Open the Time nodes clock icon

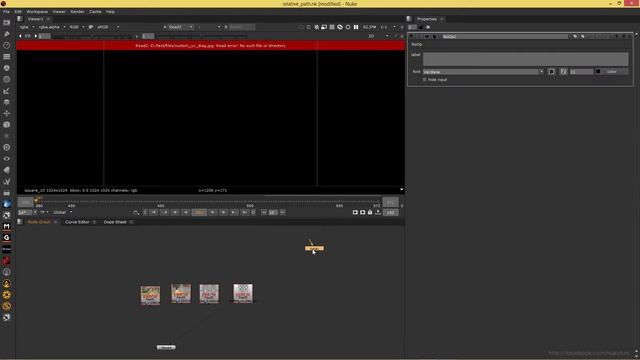point(7,45)
